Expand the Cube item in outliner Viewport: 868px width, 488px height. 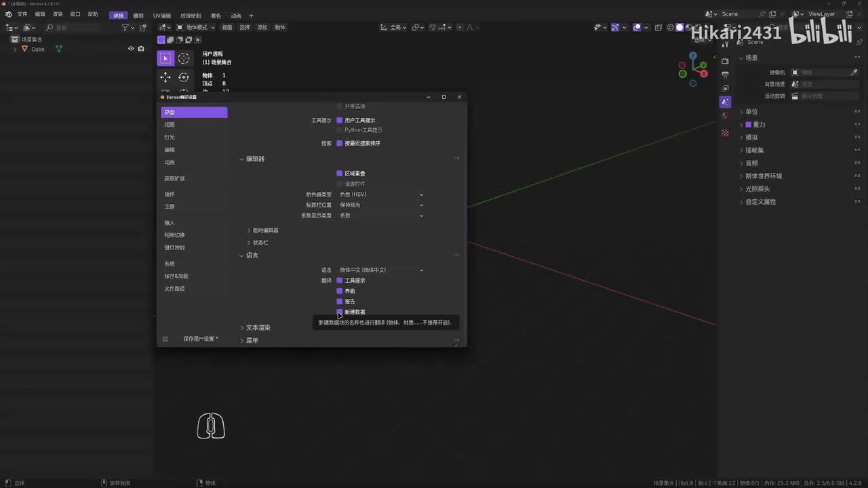(15, 49)
